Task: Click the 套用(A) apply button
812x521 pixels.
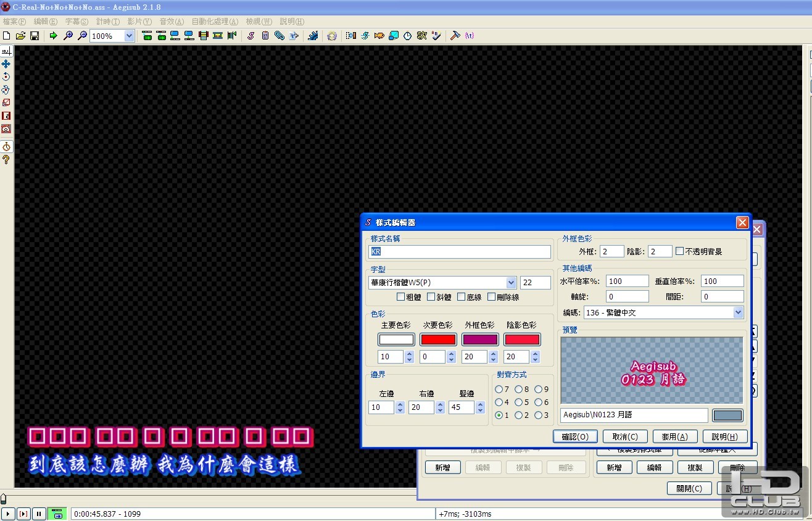Action: [x=674, y=436]
